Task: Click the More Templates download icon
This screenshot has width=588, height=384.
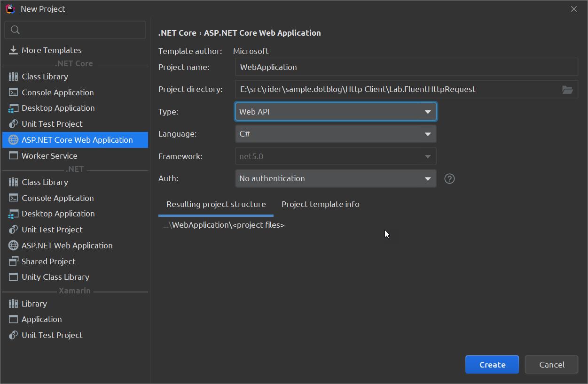Action: 13,50
